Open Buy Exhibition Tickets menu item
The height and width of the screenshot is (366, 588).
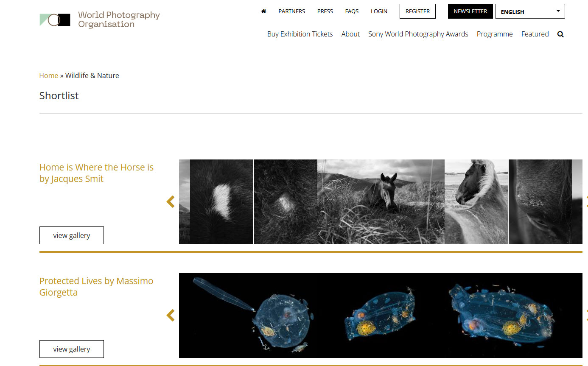pyautogui.click(x=300, y=34)
